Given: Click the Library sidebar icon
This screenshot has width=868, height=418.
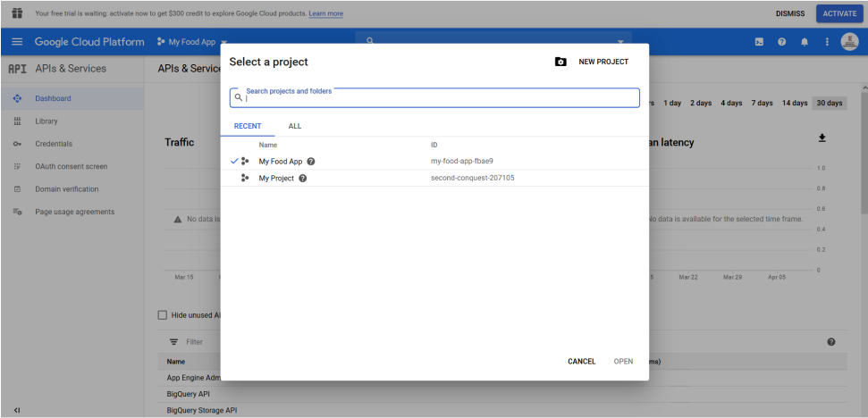Looking at the screenshot, I should click(x=17, y=121).
